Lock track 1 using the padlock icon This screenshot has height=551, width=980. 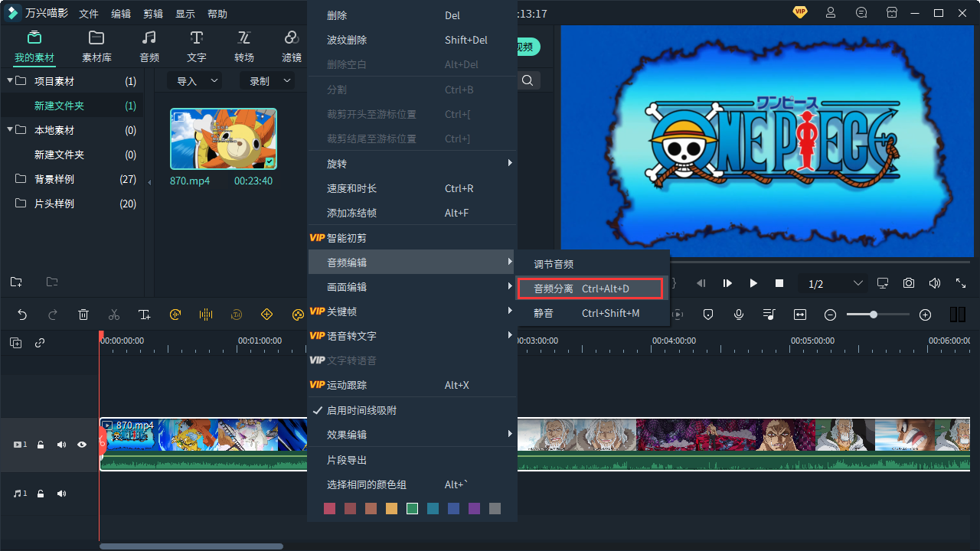pyautogui.click(x=40, y=444)
